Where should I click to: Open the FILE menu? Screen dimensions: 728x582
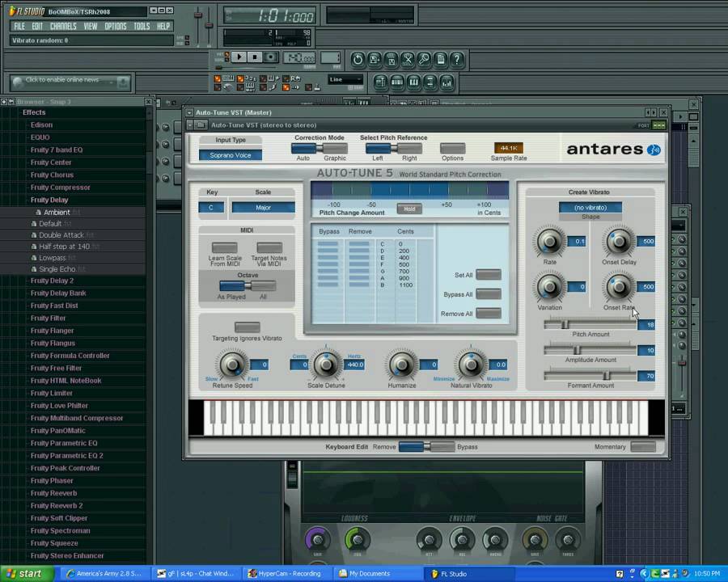pyautogui.click(x=19, y=26)
